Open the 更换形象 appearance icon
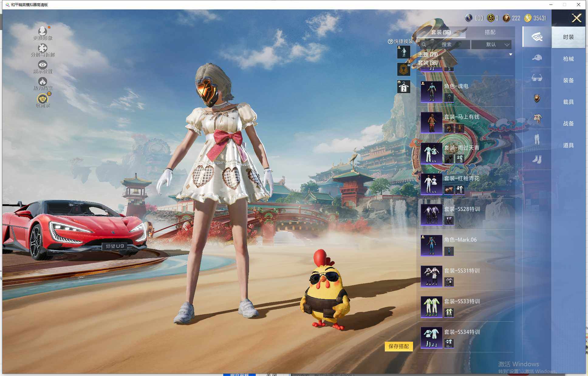 pyautogui.click(x=42, y=31)
